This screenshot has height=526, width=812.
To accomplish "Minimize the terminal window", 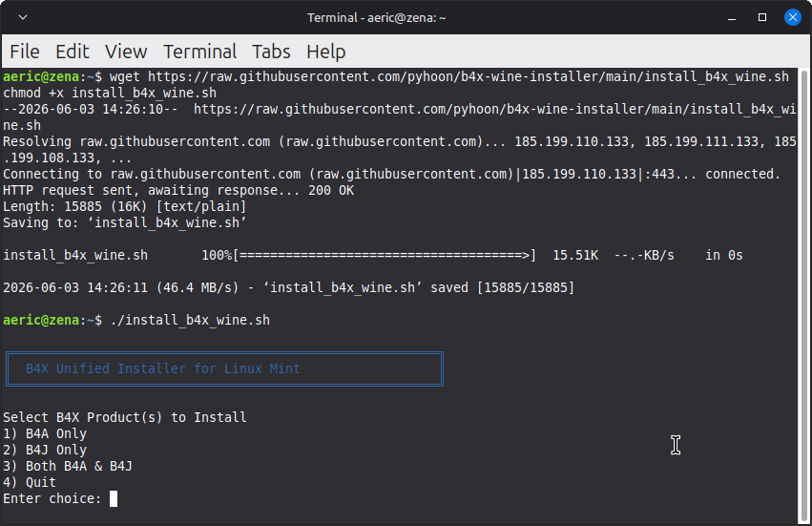I will (732, 17).
